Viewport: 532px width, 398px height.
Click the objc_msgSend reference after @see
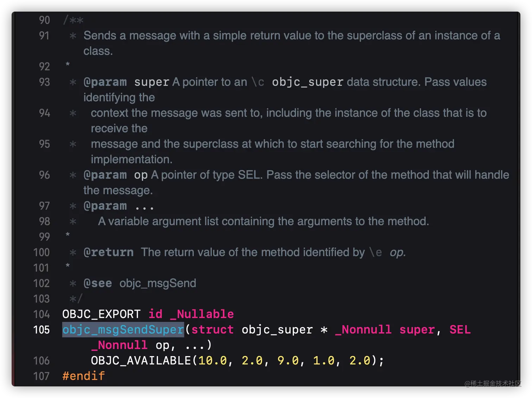click(158, 283)
